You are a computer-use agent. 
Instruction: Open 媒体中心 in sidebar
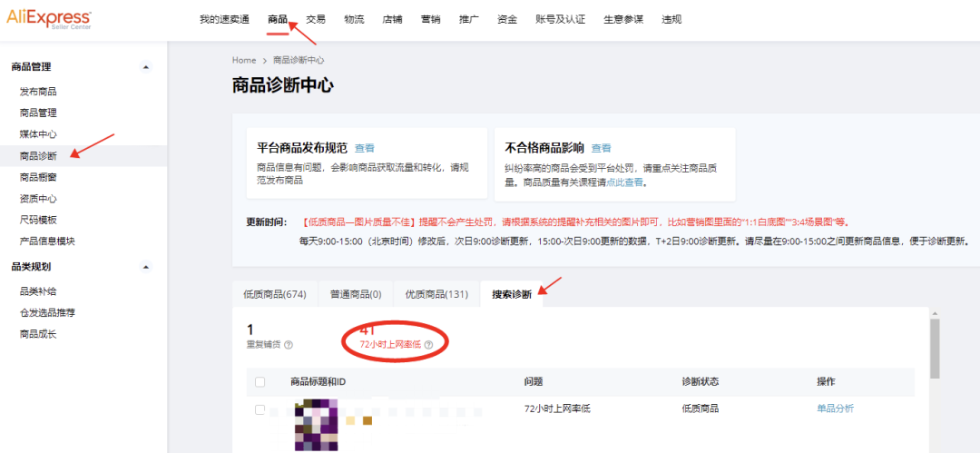[x=38, y=134]
